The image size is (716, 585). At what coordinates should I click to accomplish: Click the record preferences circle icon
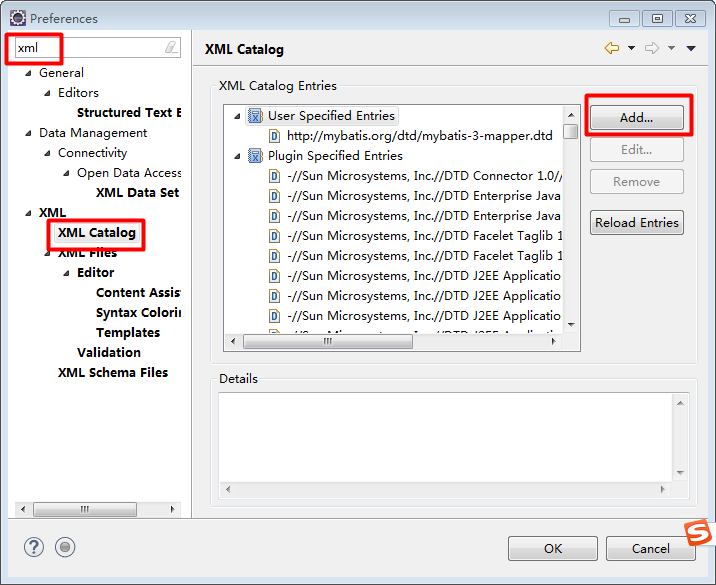pyautogui.click(x=65, y=547)
